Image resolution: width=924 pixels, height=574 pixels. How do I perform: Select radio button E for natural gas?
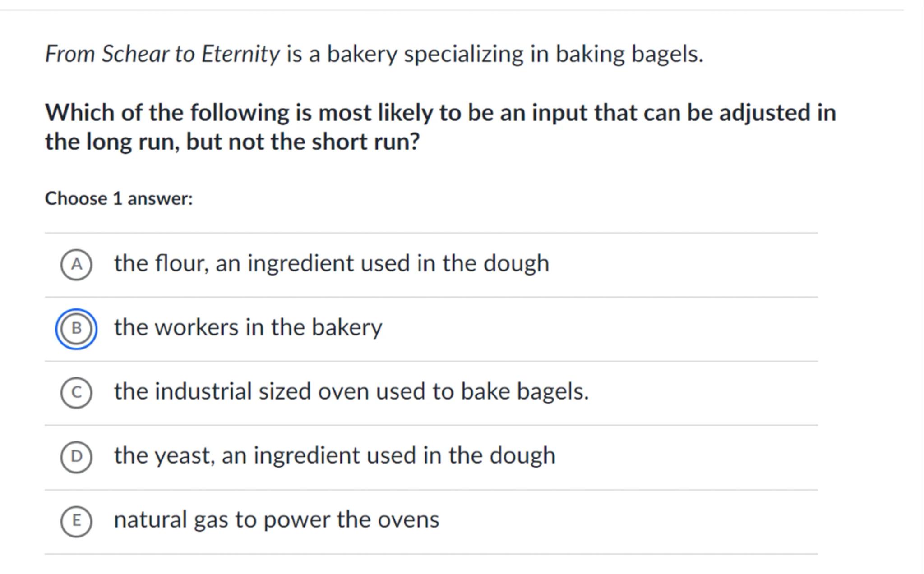(x=76, y=520)
